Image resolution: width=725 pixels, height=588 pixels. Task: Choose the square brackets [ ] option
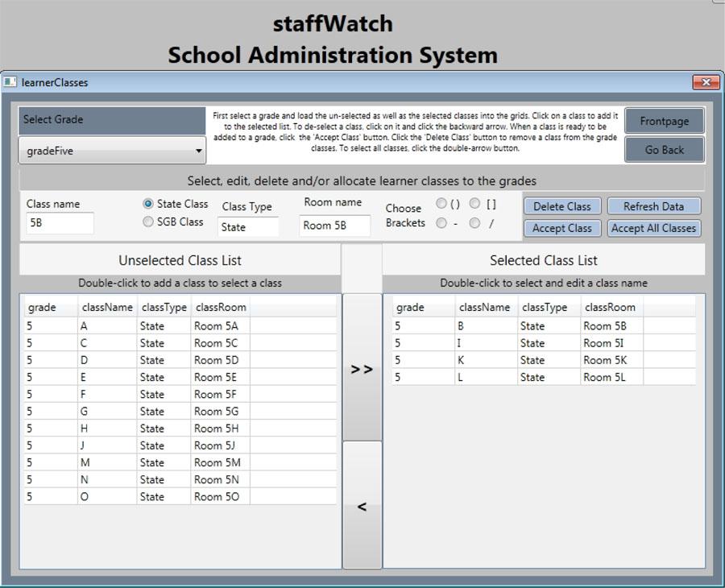474,205
